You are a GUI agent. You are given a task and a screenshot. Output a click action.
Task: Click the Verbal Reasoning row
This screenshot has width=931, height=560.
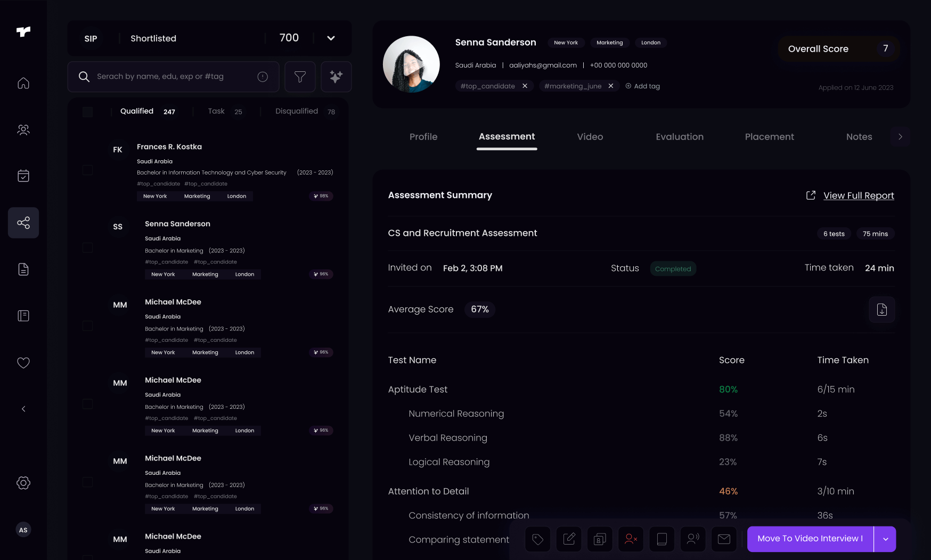click(641, 438)
